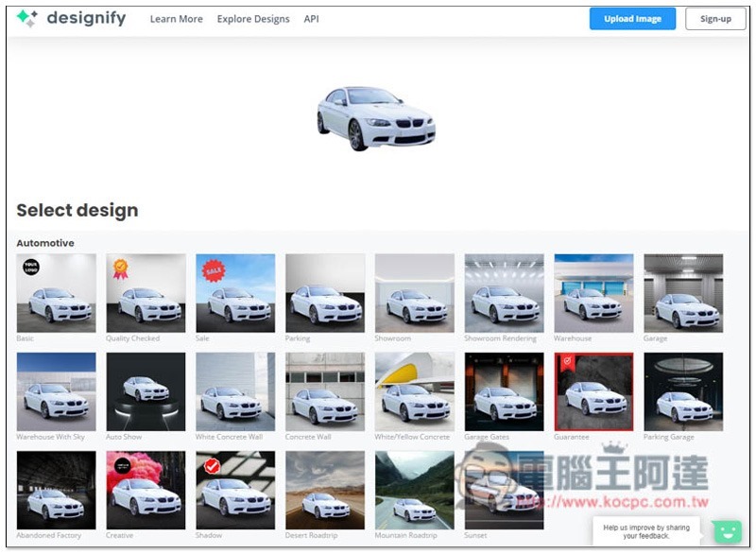Select the Quality Checked design thumbnail

(146, 293)
